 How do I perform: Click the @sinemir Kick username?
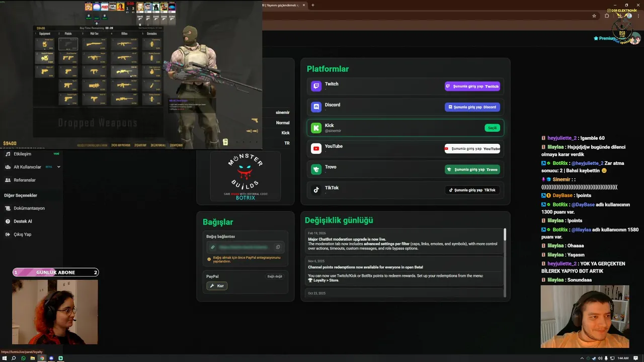[x=333, y=131]
